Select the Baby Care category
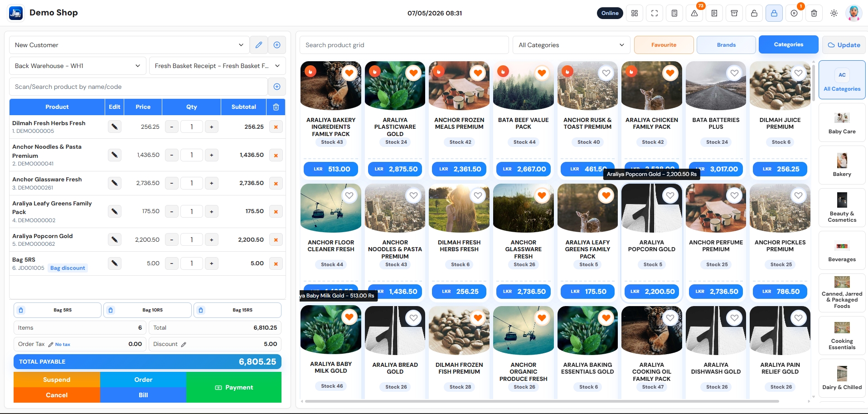This screenshot has height=414, width=868. point(842,123)
